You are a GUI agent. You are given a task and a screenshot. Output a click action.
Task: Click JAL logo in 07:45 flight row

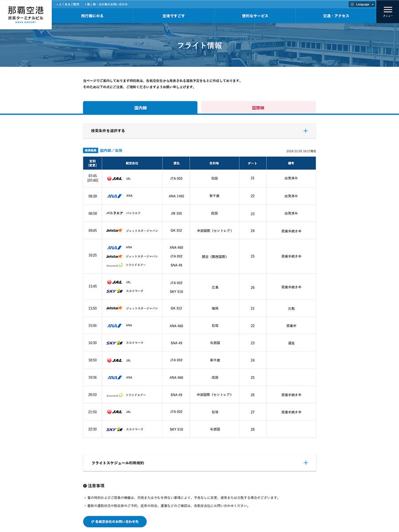(114, 179)
